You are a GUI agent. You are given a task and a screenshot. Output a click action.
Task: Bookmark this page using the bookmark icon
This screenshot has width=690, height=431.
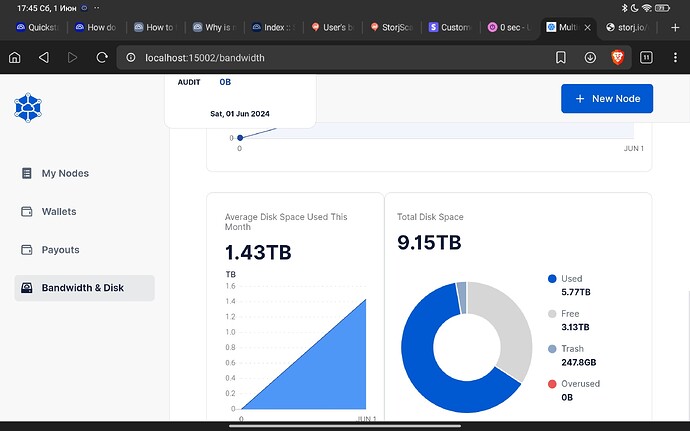562,58
